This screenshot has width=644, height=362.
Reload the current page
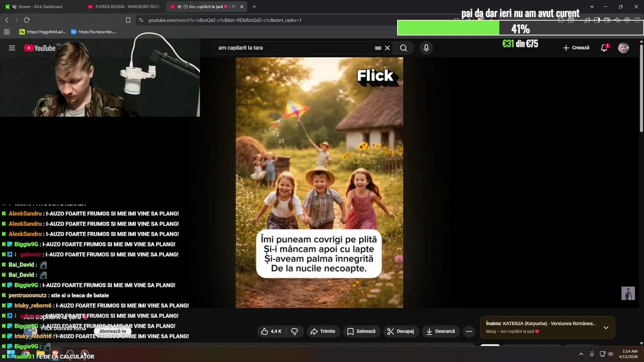click(27, 20)
